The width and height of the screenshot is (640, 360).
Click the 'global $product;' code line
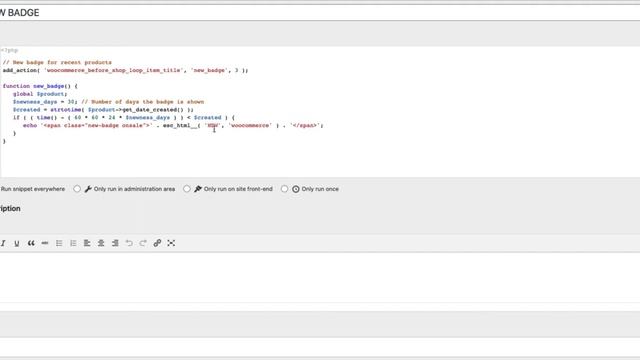pyautogui.click(x=40, y=94)
